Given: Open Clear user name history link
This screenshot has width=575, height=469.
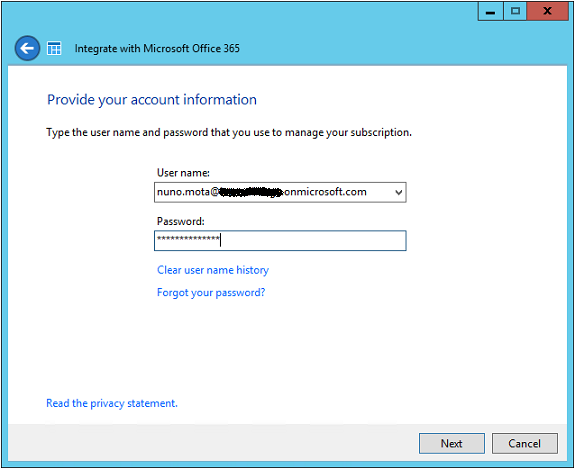Looking at the screenshot, I should click(213, 270).
